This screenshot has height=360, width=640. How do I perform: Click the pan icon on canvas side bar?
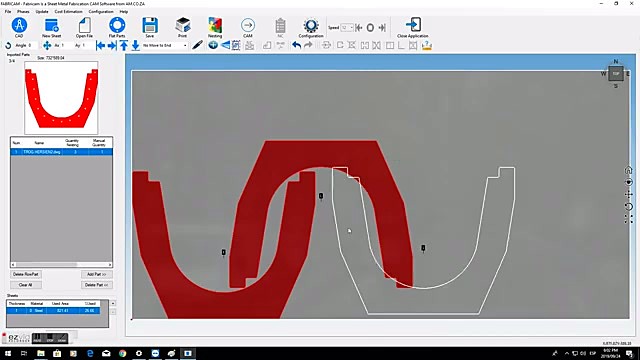(x=629, y=195)
